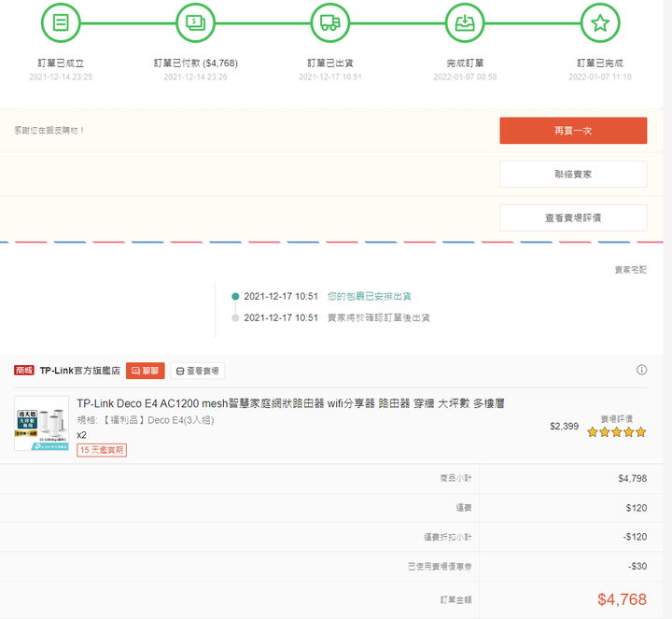Click the 賣家宅配 shipping method label
The width and height of the screenshot is (672, 619).
pos(630,270)
